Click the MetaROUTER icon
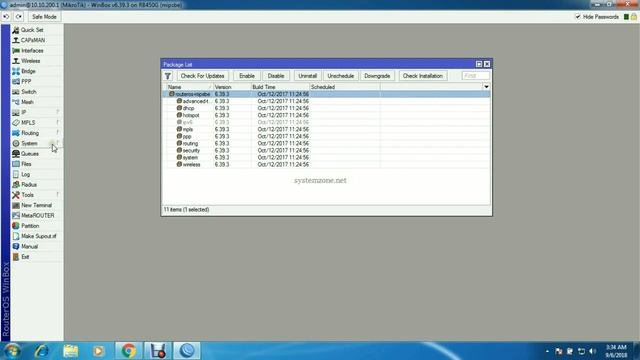640x360 pixels. [16, 215]
